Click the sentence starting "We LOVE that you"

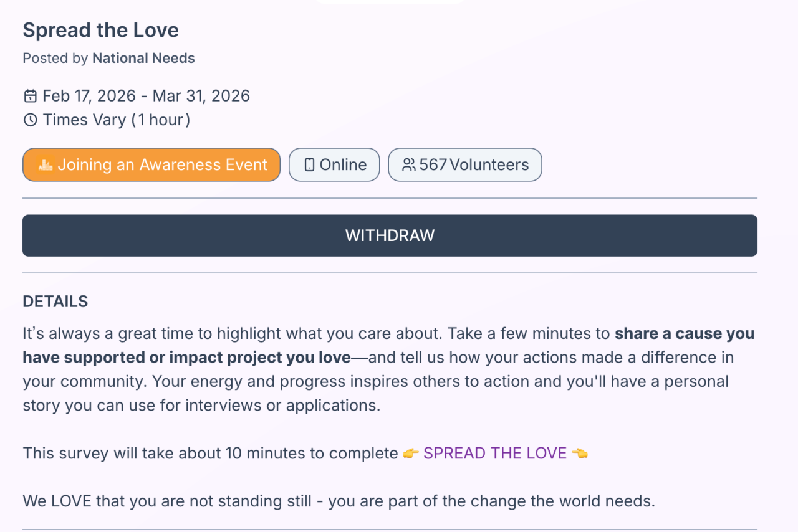(339, 501)
